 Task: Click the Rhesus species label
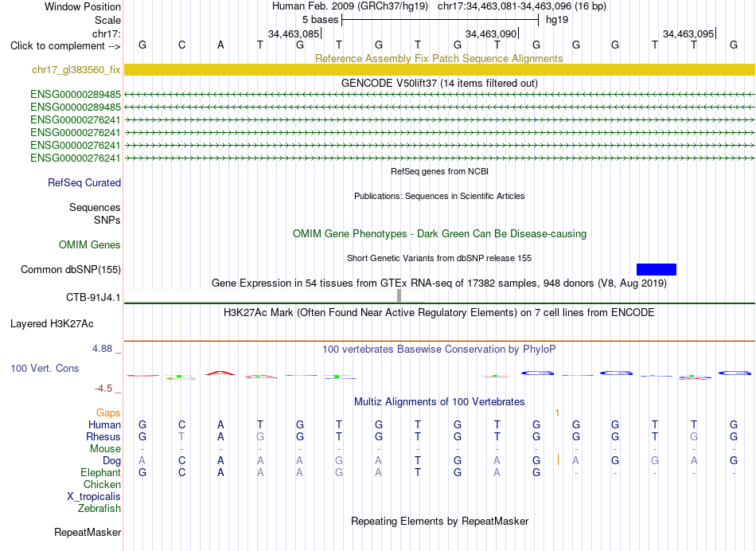coord(103,436)
